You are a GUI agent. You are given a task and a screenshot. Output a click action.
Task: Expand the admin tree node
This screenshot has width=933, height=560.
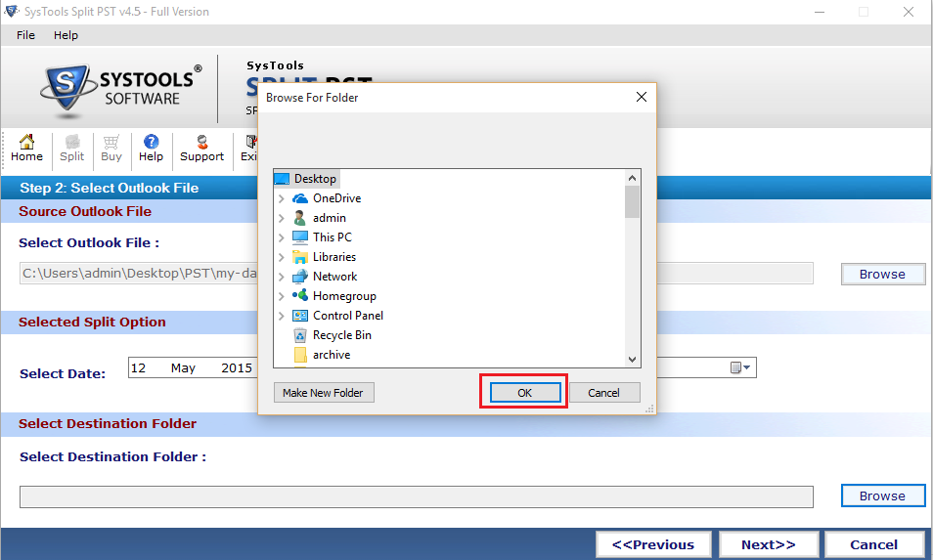(x=282, y=218)
